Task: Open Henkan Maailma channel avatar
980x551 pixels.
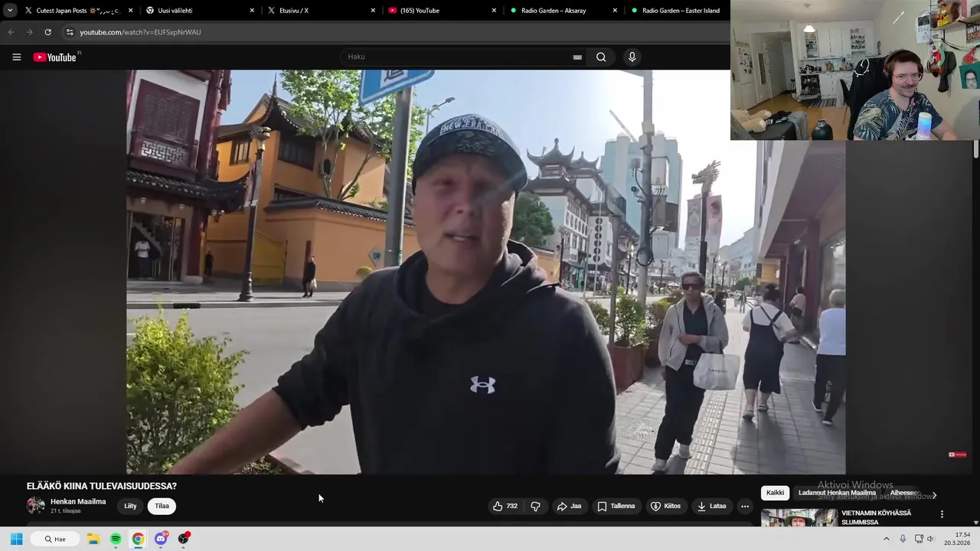Action: (x=36, y=505)
